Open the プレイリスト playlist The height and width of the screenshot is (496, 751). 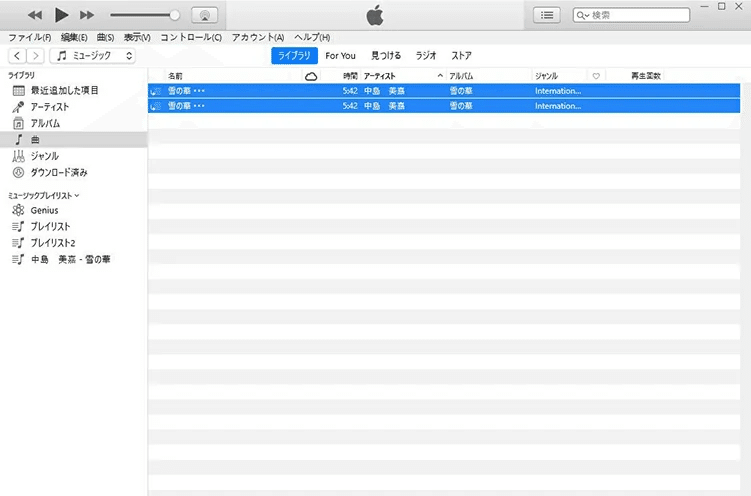pyautogui.click(x=74, y=226)
